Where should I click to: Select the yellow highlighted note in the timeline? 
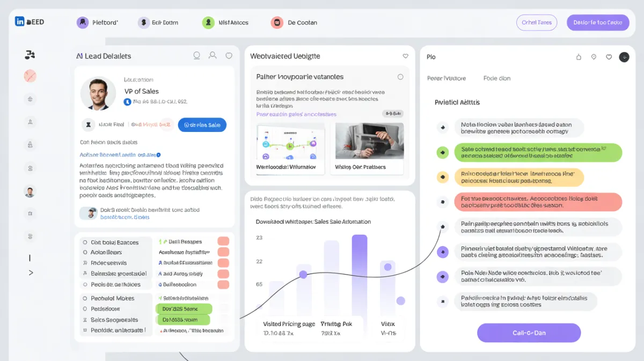pos(519,177)
